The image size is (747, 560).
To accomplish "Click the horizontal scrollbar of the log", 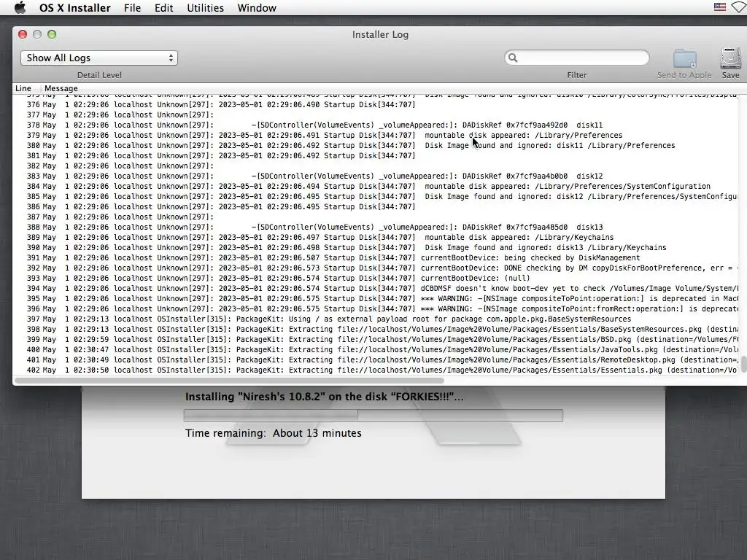I will [x=229, y=381].
